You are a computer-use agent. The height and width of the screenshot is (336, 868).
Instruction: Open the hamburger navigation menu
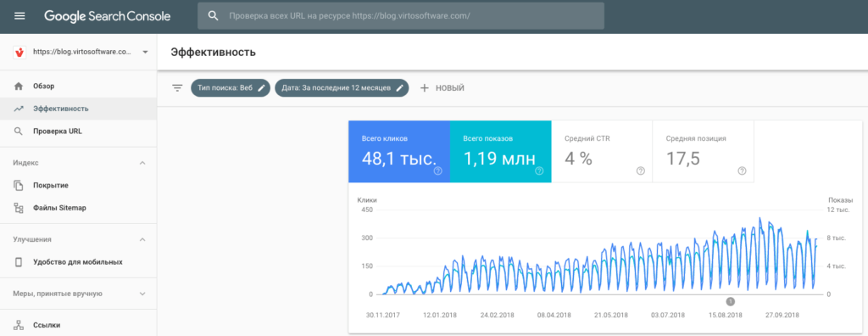19,16
